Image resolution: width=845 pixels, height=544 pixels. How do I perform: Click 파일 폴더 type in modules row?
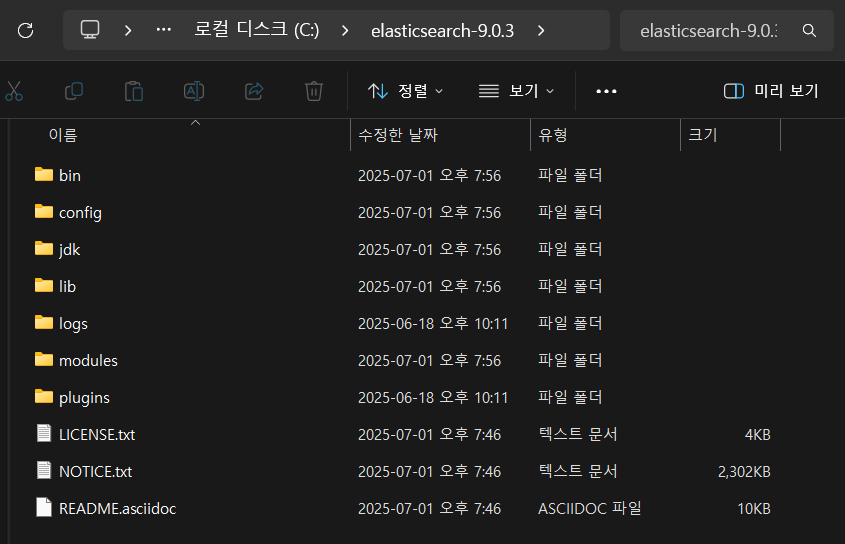pyautogui.click(x=570, y=360)
